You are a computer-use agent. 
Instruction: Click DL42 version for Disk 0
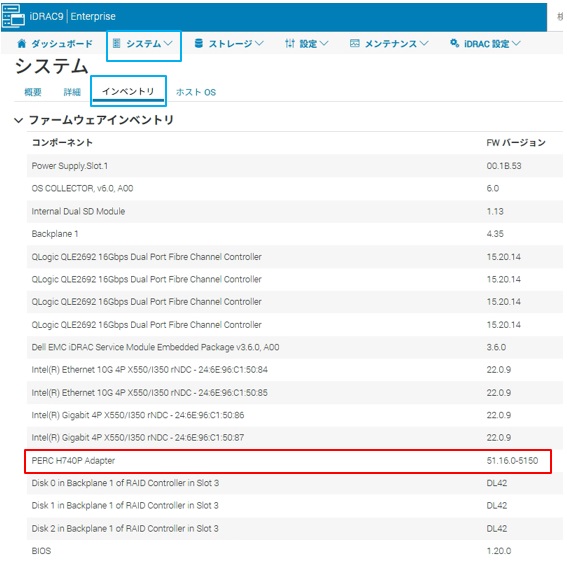point(496,483)
